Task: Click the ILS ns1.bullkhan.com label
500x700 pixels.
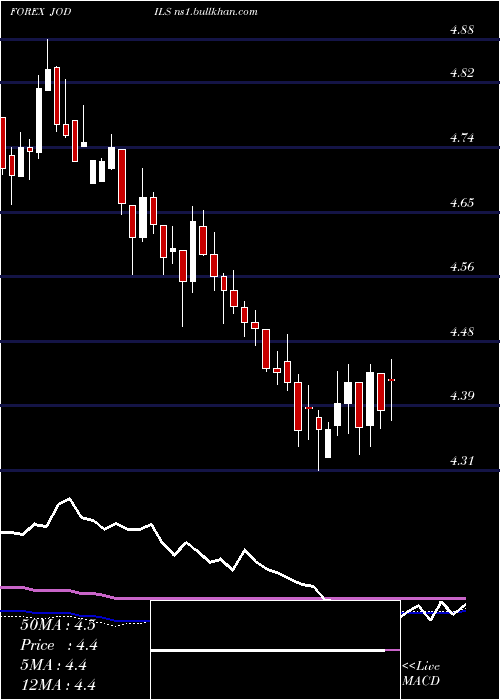Action: pos(208,12)
